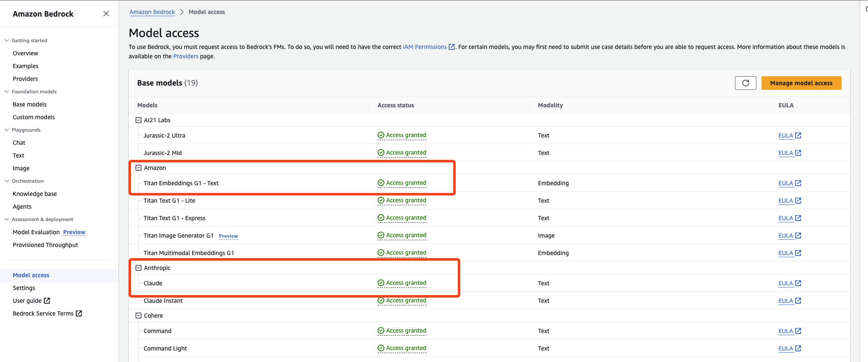868x362 pixels.
Task: Collapse the Assessment & deployment section
Action: [x=7, y=219]
